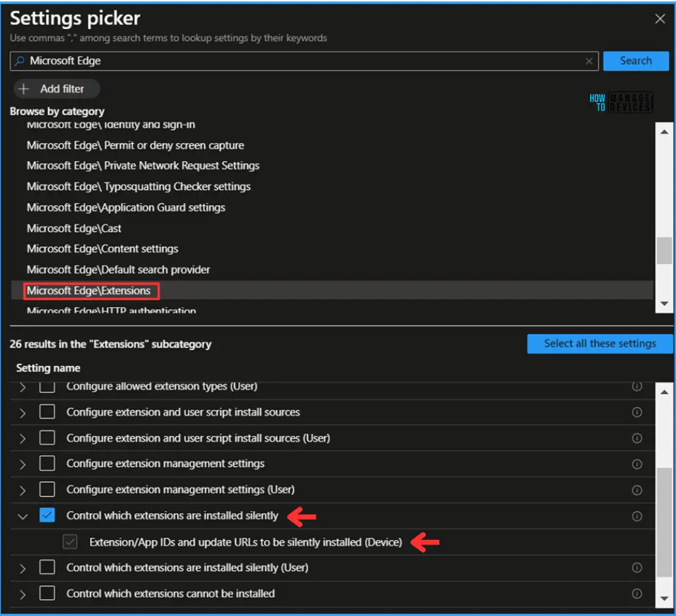Toggle Extension/App IDs and update URLs checkbox
Screen dimensions: 676x616
70,542
